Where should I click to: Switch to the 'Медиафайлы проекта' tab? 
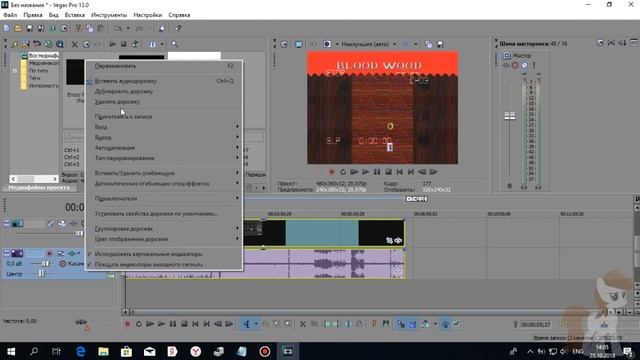pos(39,187)
